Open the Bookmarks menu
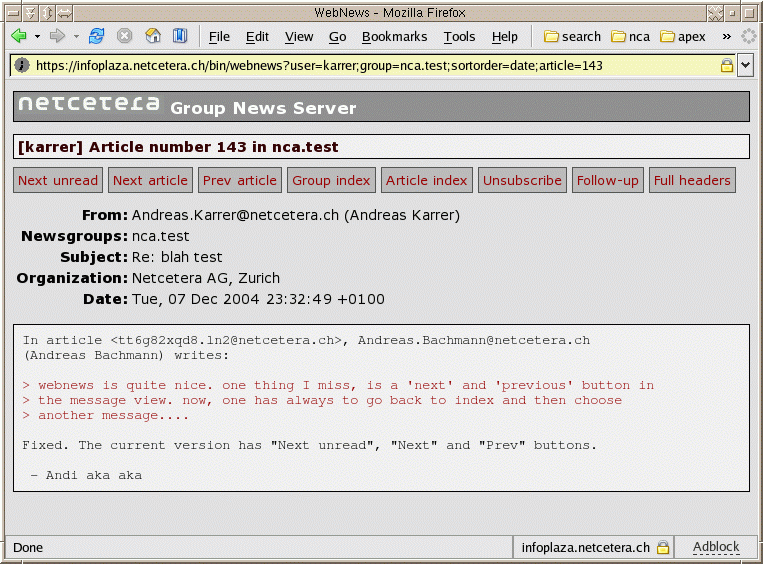Image resolution: width=763 pixels, height=564 pixels. (x=394, y=36)
